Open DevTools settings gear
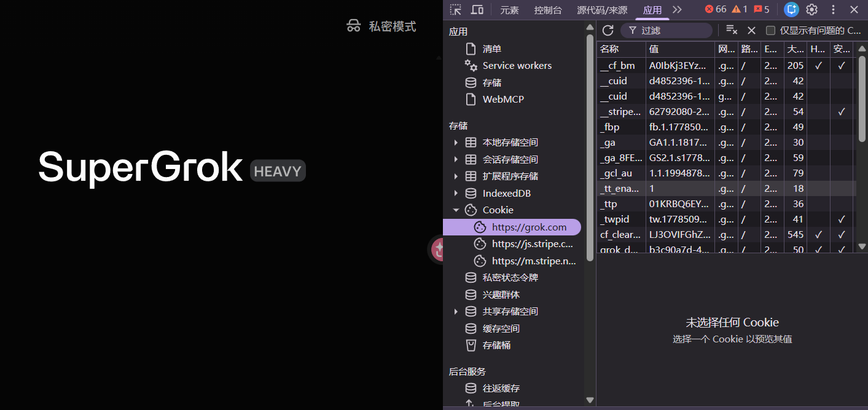Viewport: 868px width, 410px height. point(812,9)
